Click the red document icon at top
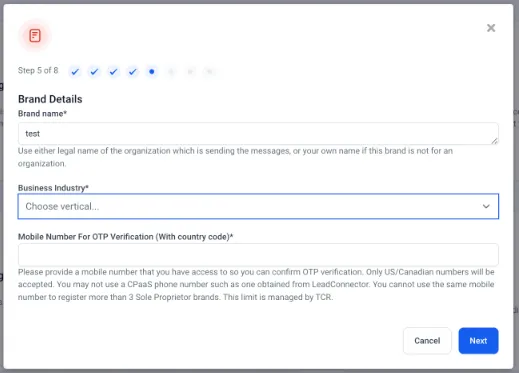Viewport: 519px width, 373px height. [35, 35]
